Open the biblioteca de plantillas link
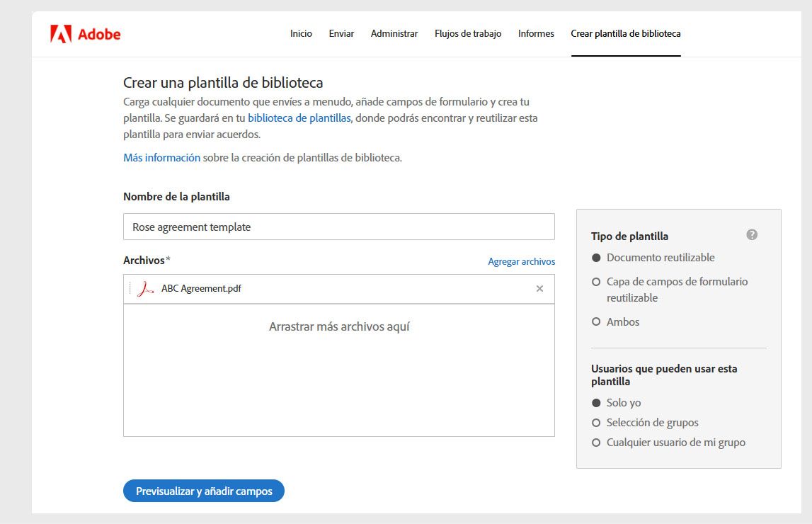Screen dimensions: 812x524 (297, 118)
